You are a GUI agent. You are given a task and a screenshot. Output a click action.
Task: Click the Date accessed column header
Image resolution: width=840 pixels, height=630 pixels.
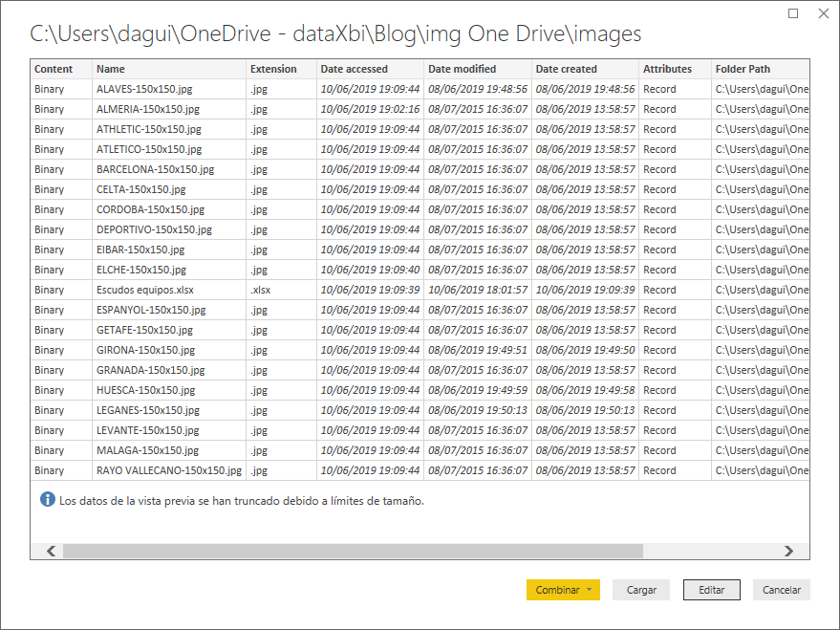pyautogui.click(x=354, y=69)
